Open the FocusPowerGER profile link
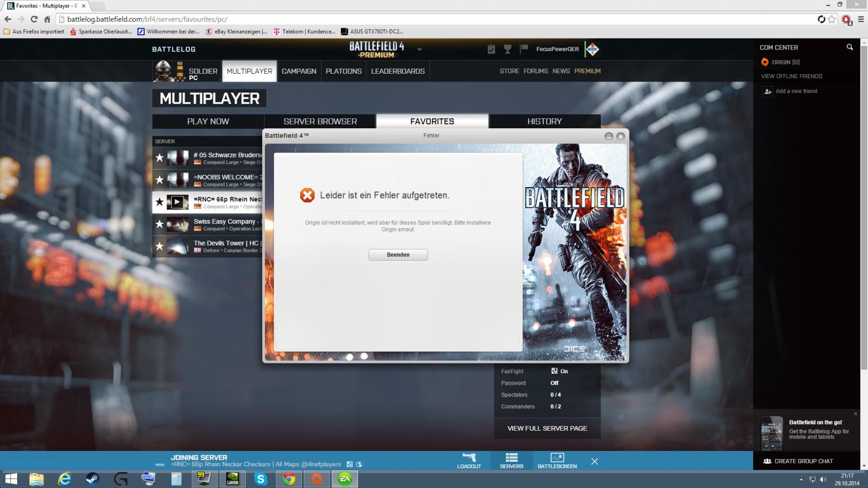Screen dimensions: 868x488 tap(557, 49)
